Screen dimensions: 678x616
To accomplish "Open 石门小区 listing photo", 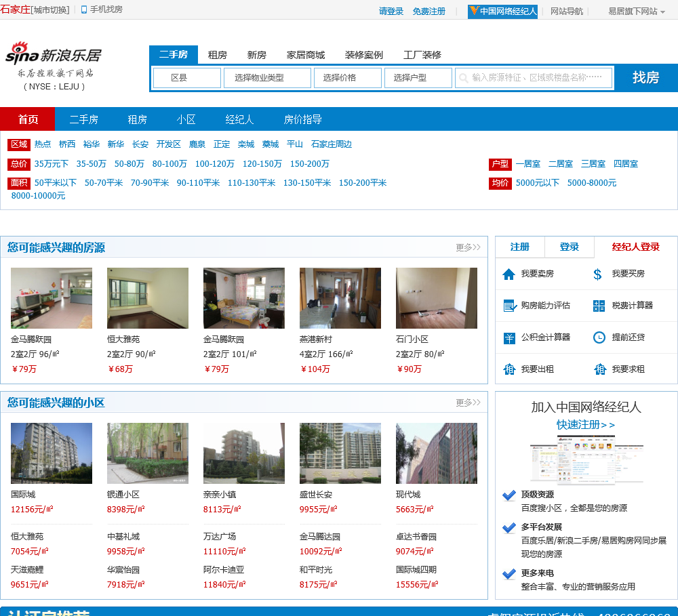I will 436,298.
